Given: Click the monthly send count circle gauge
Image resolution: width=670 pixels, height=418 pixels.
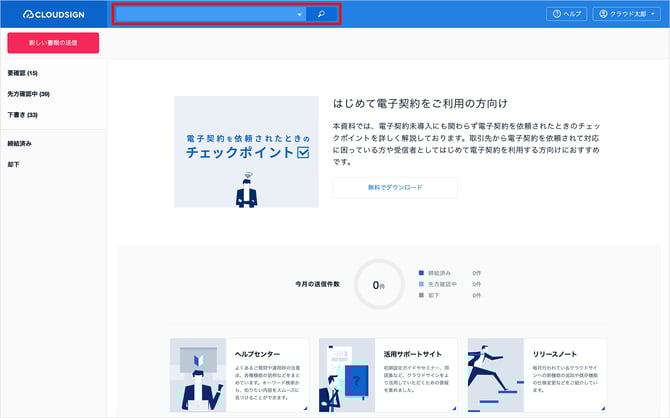Looking at the screenshot, I should (x=378, y=284).
